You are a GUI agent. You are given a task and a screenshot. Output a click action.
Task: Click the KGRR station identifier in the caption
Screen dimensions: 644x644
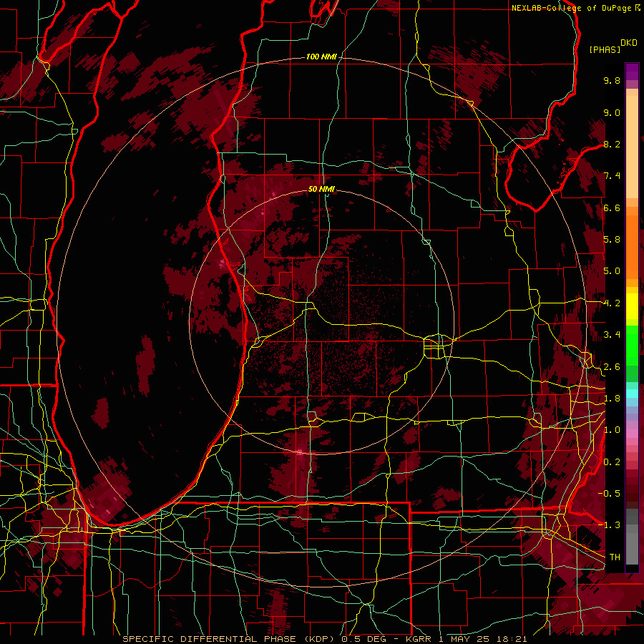420,639
